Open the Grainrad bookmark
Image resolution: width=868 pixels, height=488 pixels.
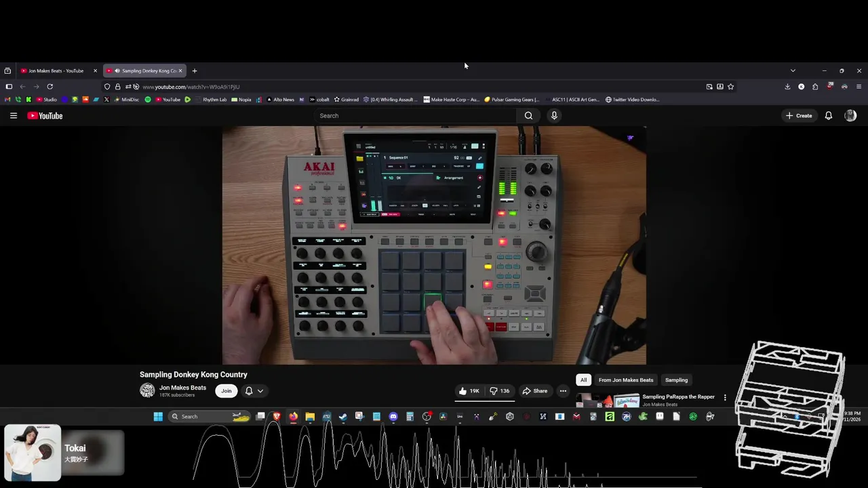[x=347, y=100]
